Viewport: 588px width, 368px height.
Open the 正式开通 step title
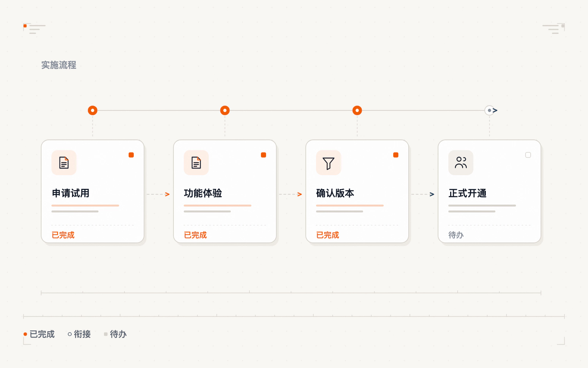coord(467,193)
